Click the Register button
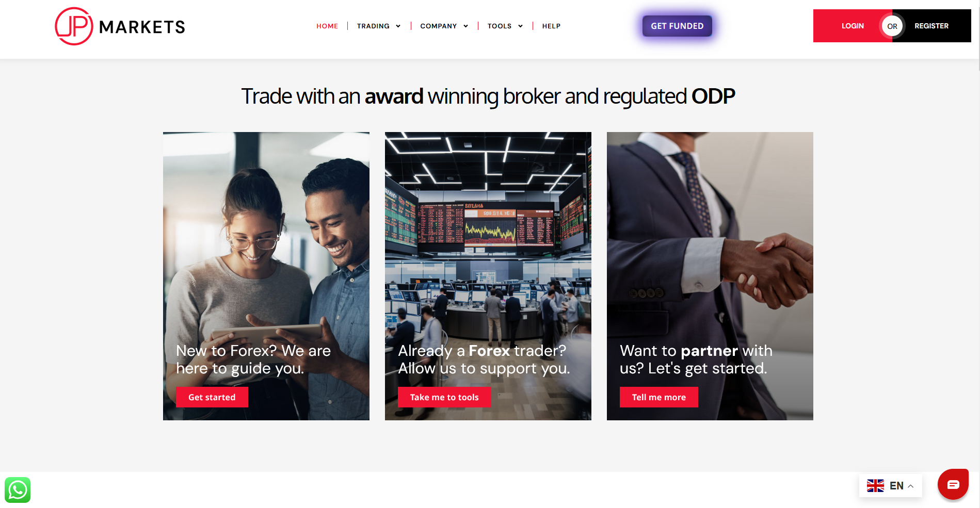 pos(931,26)
